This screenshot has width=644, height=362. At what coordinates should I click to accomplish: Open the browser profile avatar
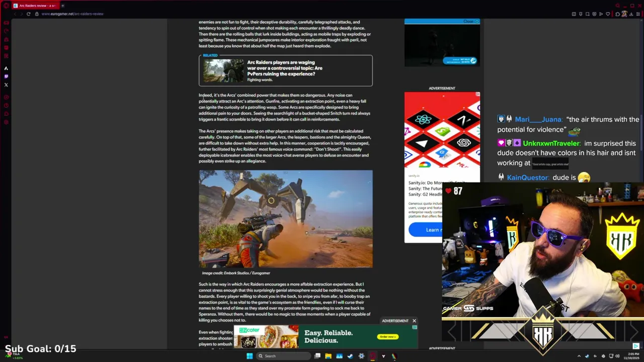[624, 14]
